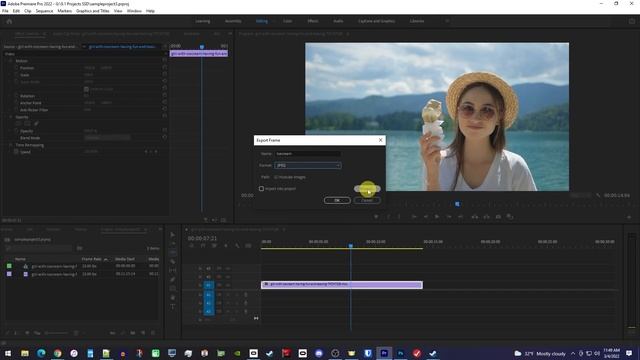Click the Browse button in Export Frame
The image size is (640, 360).
point(367,189)
